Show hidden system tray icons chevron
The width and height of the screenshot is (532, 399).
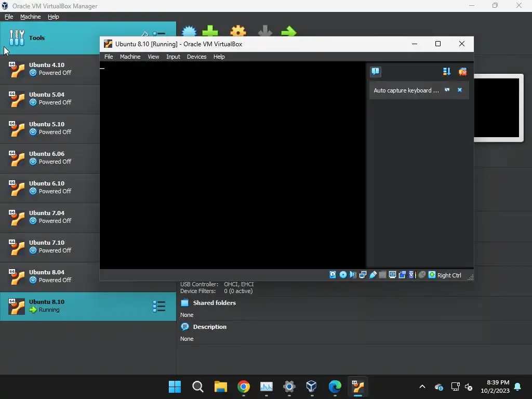pos(422,387)
